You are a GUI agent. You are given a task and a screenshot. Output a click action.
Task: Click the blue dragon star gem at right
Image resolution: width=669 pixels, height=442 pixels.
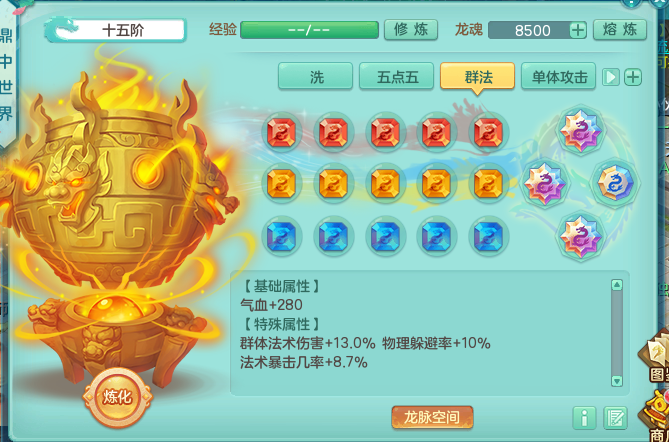tap(615, 183)
